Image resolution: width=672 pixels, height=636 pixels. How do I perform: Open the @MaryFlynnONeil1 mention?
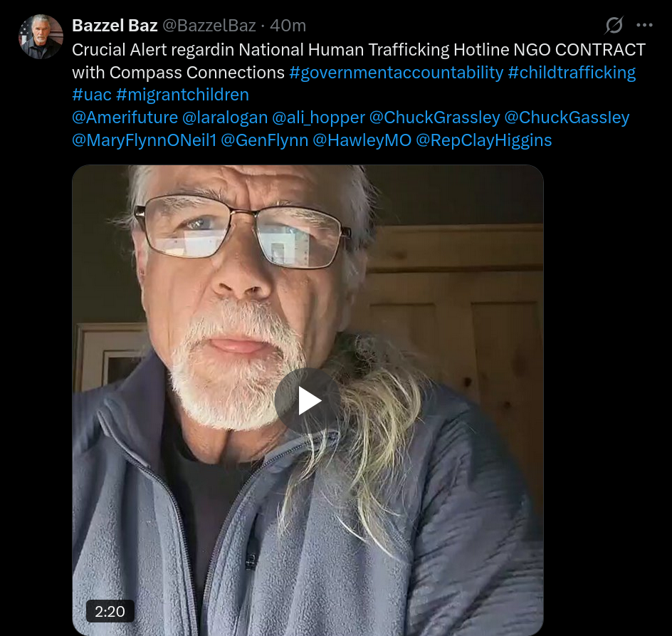pos(145,140)
